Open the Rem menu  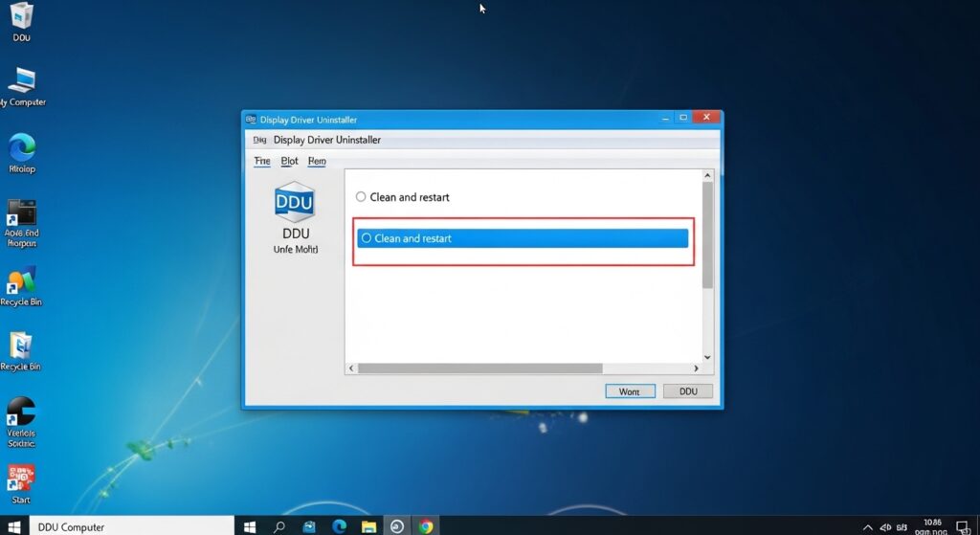pyautogui.click(x=317, y=161)
